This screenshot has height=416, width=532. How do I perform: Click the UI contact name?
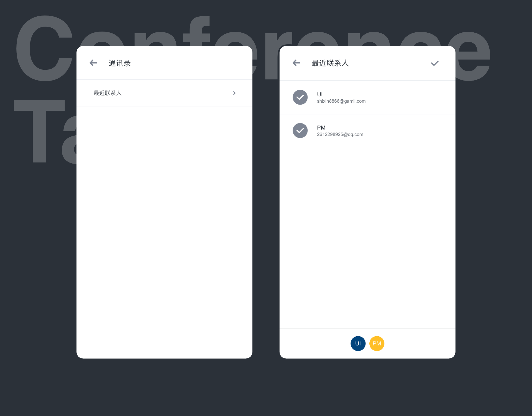pyautogui.click(x=320, y=94)
